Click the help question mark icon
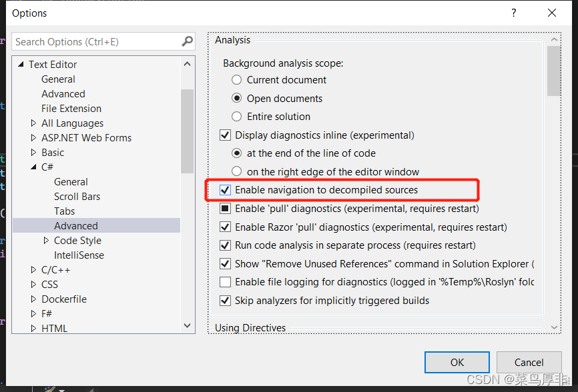This screenshot has height=392, width=578. 513,13
